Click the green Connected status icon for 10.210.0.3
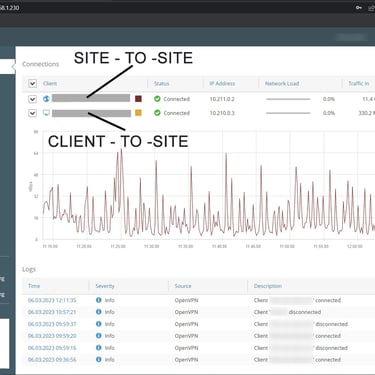The image size is (375, 375). pyautogui.click(x=157, y=113)
